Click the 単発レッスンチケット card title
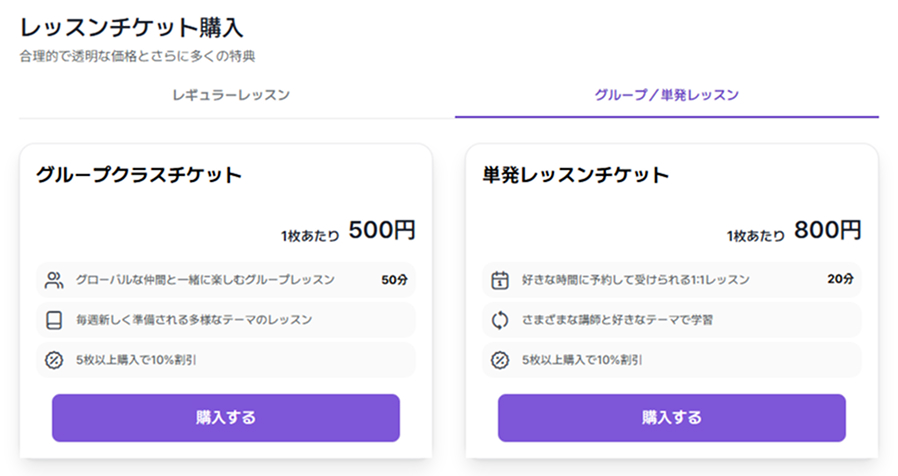The height and width of the screenshot is (476, 898). tap(575, 175)
